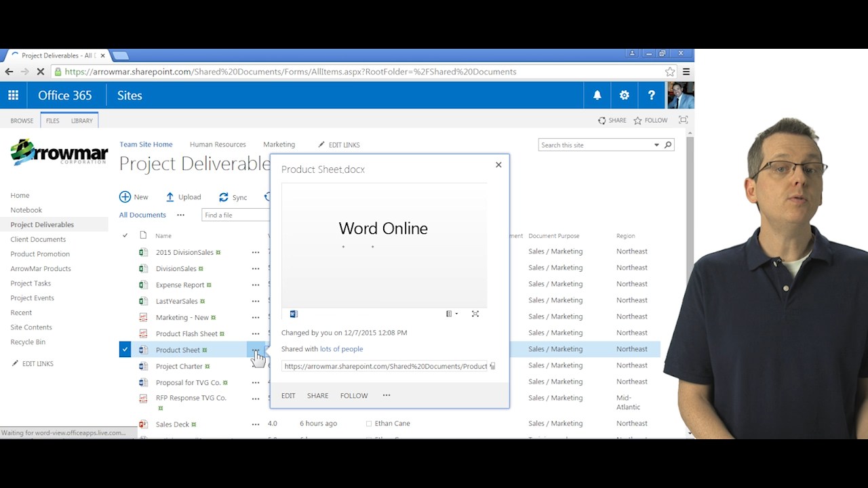Click the New document button
This screenshot has width=868, height=488.
(x=134, y=197)
